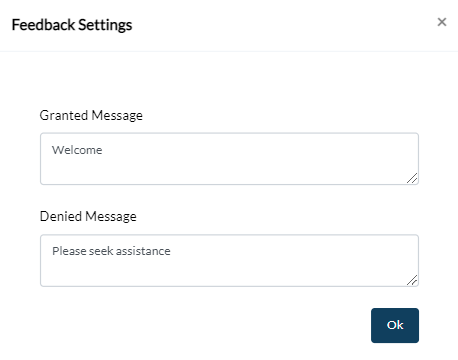Click the Feedback Settings dialog title

pyautogui.click(x=72, y=25)
